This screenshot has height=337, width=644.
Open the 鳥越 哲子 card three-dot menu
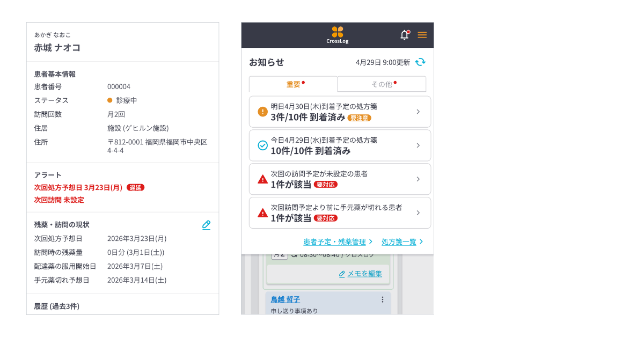[383, 299]
